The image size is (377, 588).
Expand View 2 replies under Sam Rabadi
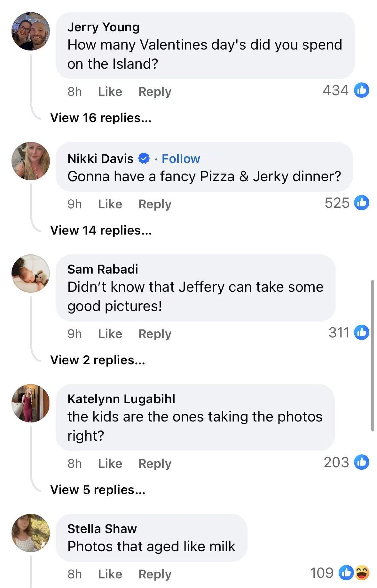pos(98,360)
